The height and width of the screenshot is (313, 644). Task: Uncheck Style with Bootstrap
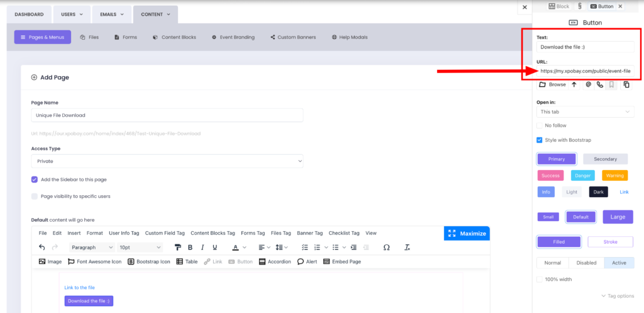[540, 140]
